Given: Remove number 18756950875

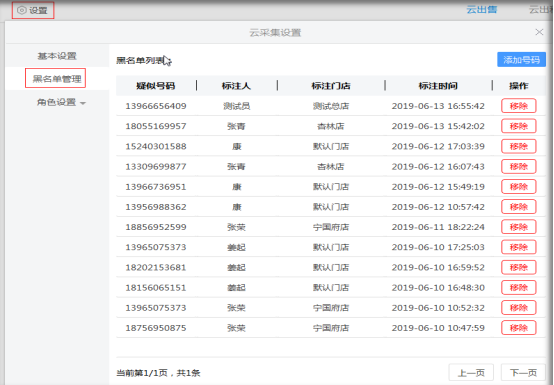Looking at the screenshot, I should click(x=518, y=327).
